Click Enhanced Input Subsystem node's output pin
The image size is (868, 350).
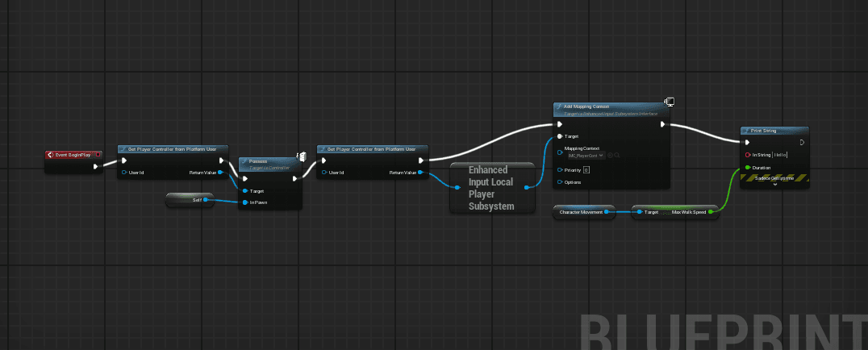pos(527,188)
